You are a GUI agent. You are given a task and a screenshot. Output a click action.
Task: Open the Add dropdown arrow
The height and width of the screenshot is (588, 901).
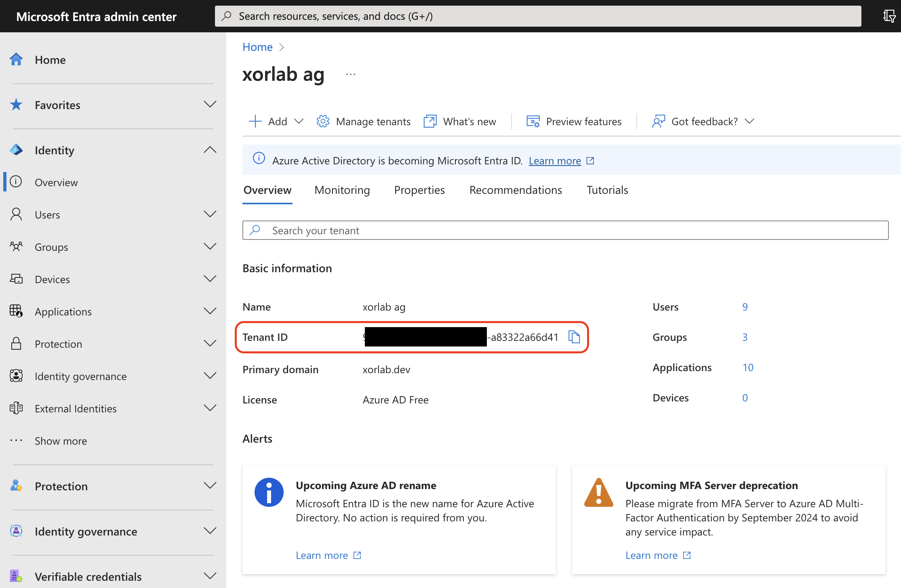(299, 121)
